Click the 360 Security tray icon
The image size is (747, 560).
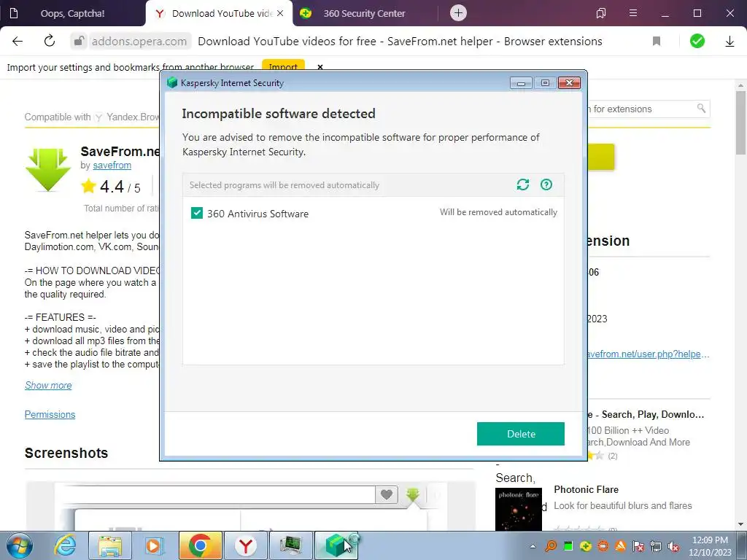click(x=586, y=546)
